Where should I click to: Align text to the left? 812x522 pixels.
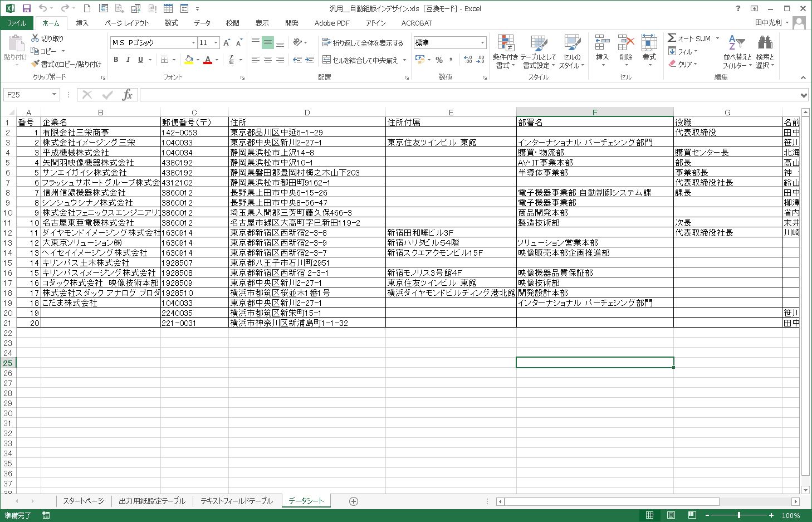[256, 60]
